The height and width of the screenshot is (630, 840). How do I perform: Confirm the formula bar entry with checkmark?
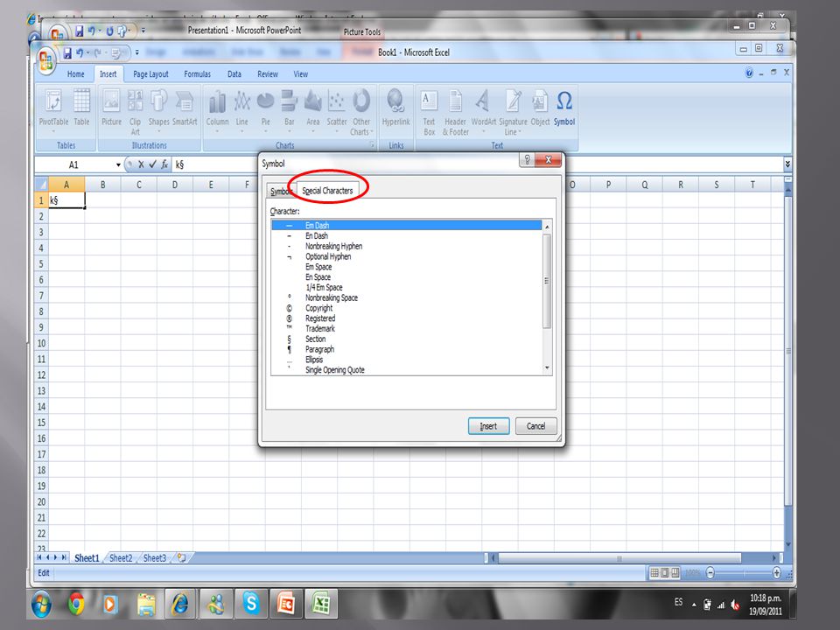(152, 164)
